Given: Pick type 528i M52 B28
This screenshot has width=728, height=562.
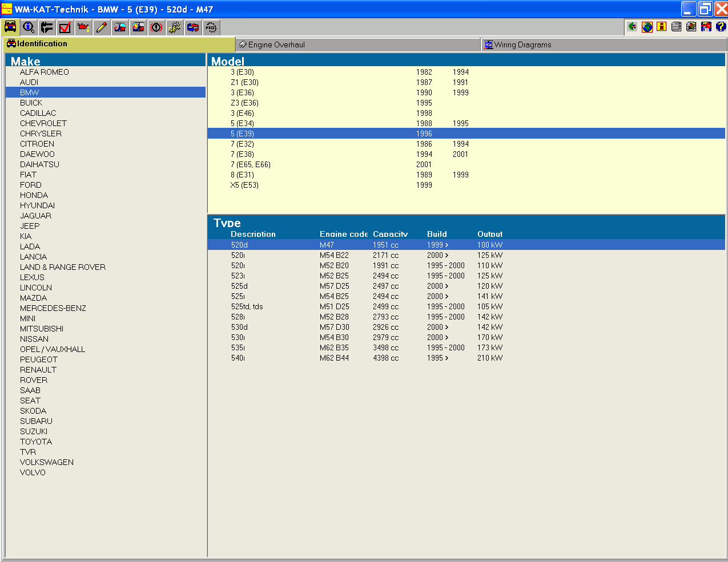Looking at the screenshot, I should pyautogui.click(x=466, y=317).
